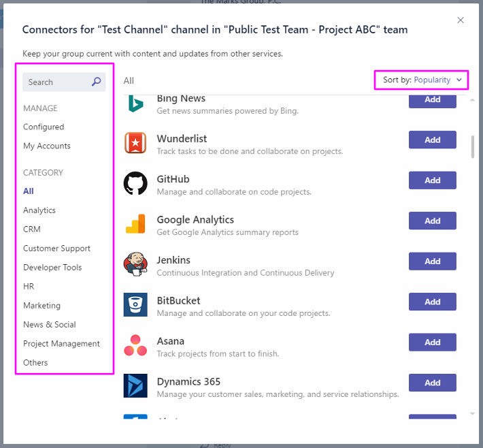Add the Jenkins connector
The height and width of the screenshot is (448, 483).
(x=433, y=261)
